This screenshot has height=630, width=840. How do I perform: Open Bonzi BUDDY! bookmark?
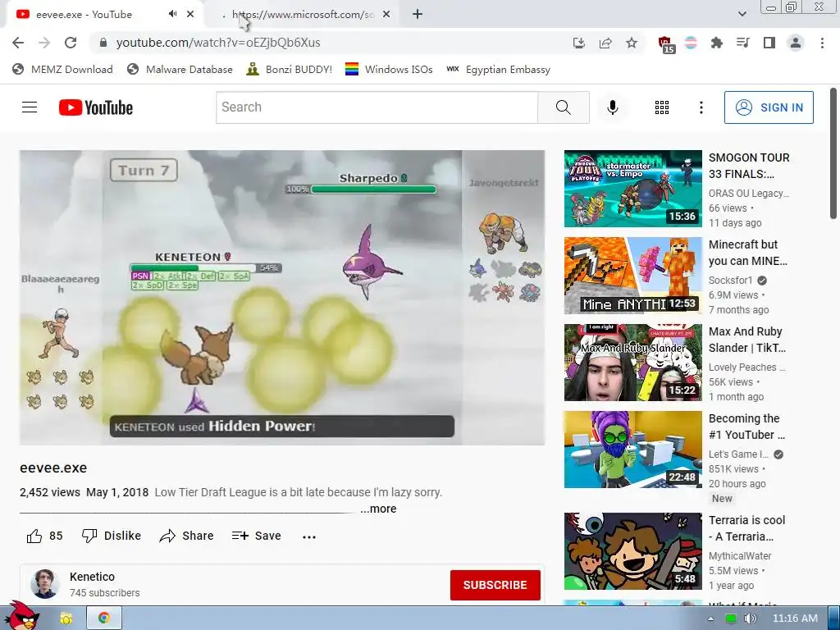(290, 69)
